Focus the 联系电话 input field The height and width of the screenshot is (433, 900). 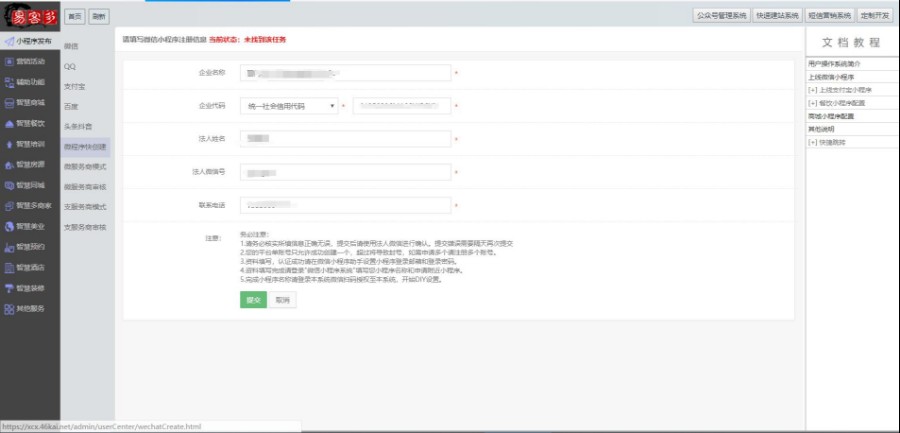tap(346, 206)
